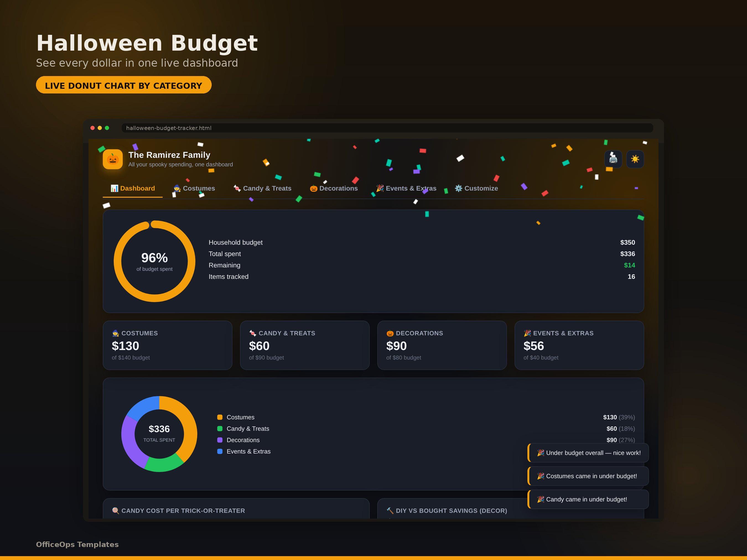Image resolution: width=747 pixels, height=560 pixels.
Task: Click 'Costumes came in under budget!' toast
Action: 588,476
